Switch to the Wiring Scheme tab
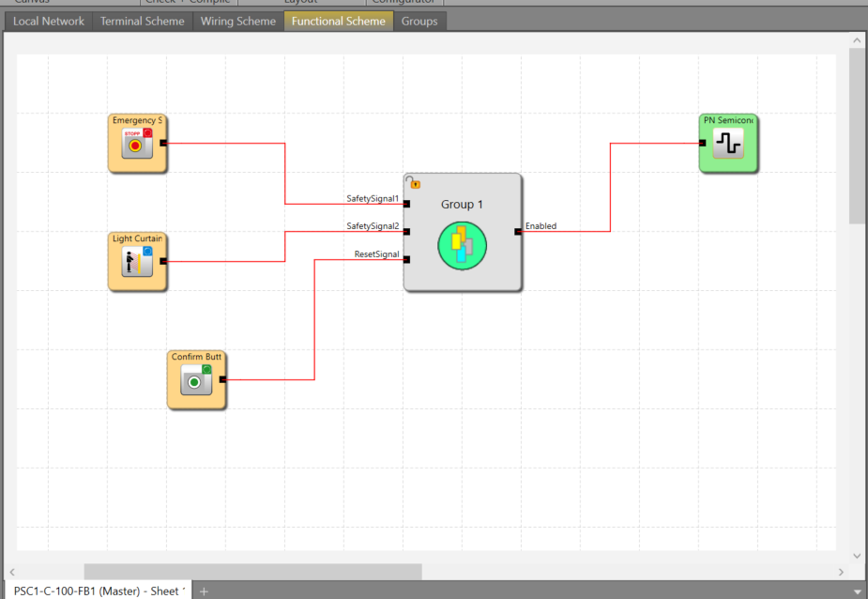868x599 pixels. point(238,21)
